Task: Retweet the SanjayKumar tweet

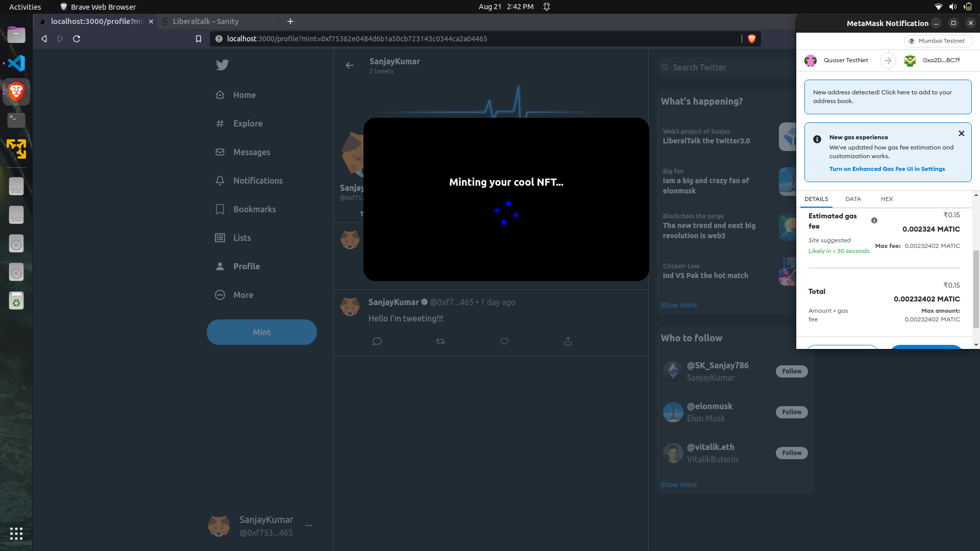Action: [440, 341]
